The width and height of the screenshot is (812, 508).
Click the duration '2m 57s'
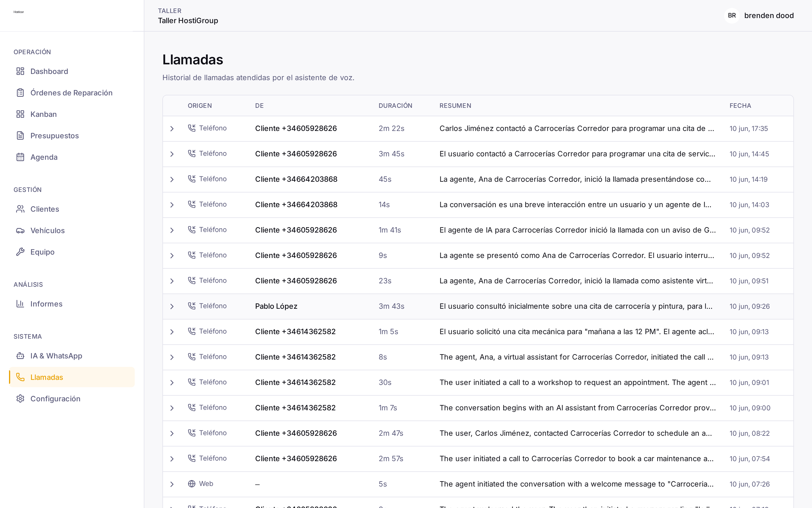391,459
